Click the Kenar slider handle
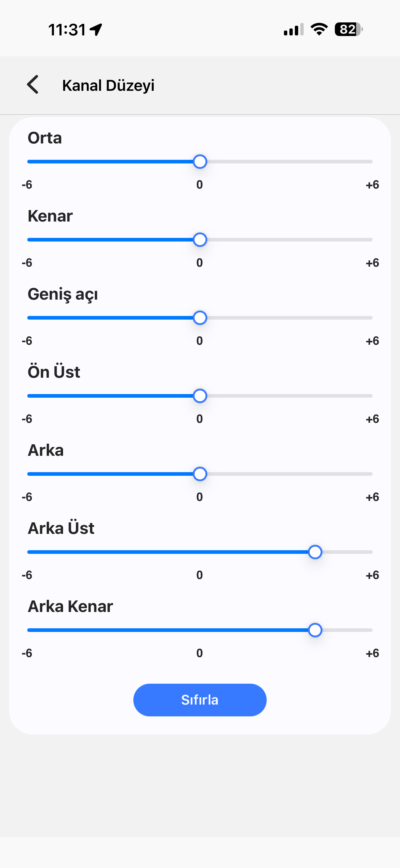 click(200, 240)
